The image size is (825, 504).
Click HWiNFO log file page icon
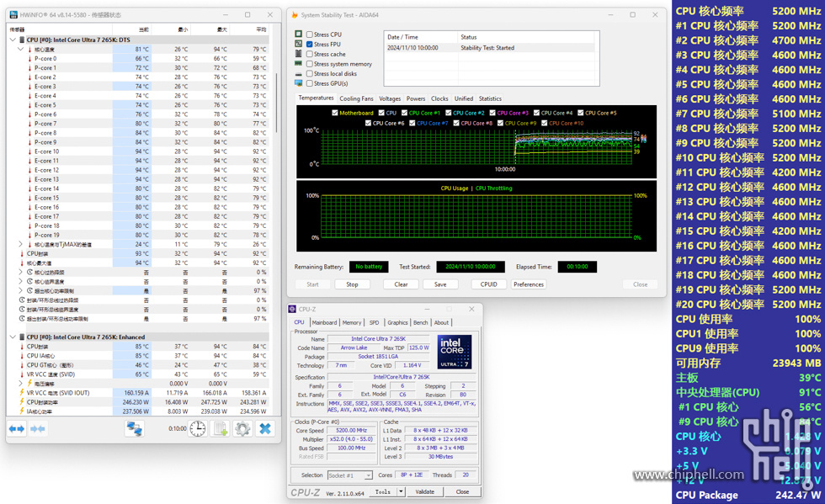[x=221, y=429]
